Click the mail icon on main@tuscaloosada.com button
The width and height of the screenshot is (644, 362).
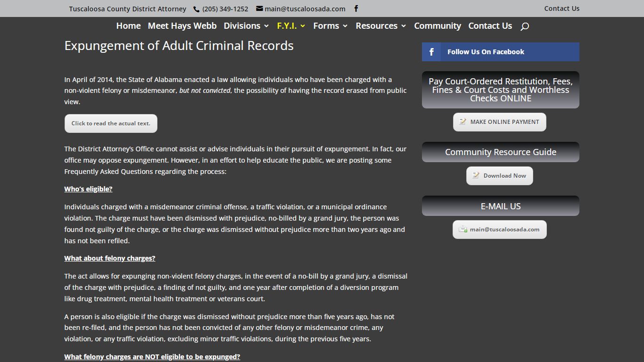pyautogui.click(x=463, y=230)
